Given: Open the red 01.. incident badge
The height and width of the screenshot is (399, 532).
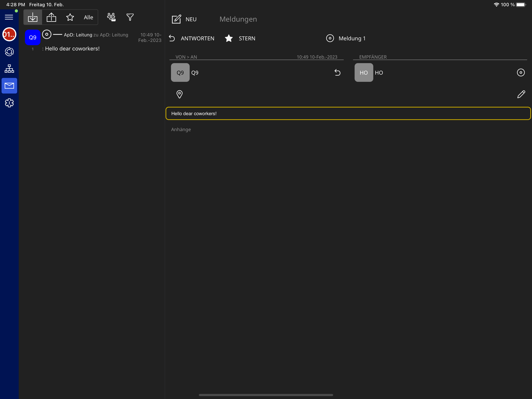Looking at the screenshot, I should (9, 34).
